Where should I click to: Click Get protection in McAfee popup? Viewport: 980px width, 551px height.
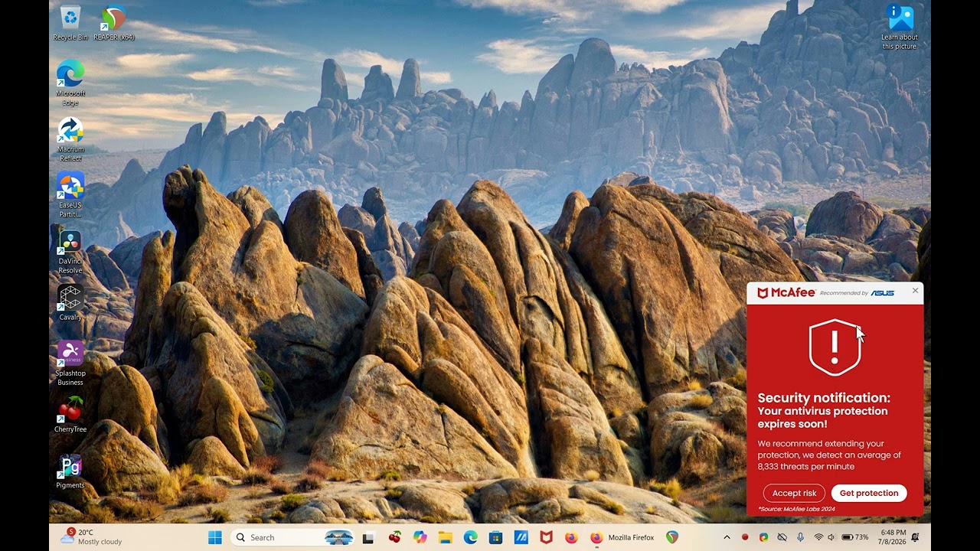[x=869, y=493]
